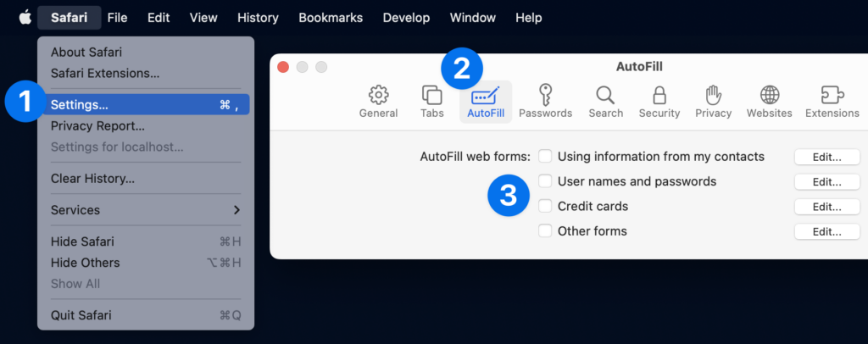
Task: Expand the Services submenu
Action: tap(146, 210)
